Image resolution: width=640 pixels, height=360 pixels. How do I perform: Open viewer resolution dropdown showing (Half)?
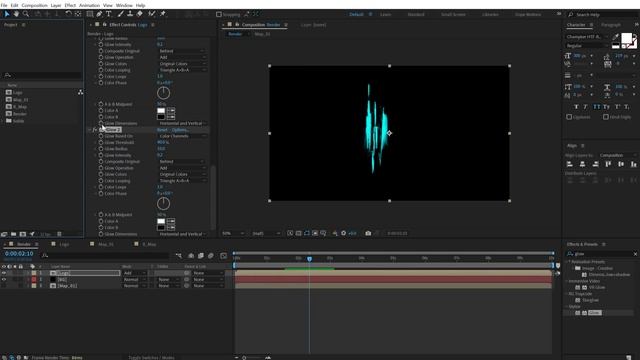point(267,233)
